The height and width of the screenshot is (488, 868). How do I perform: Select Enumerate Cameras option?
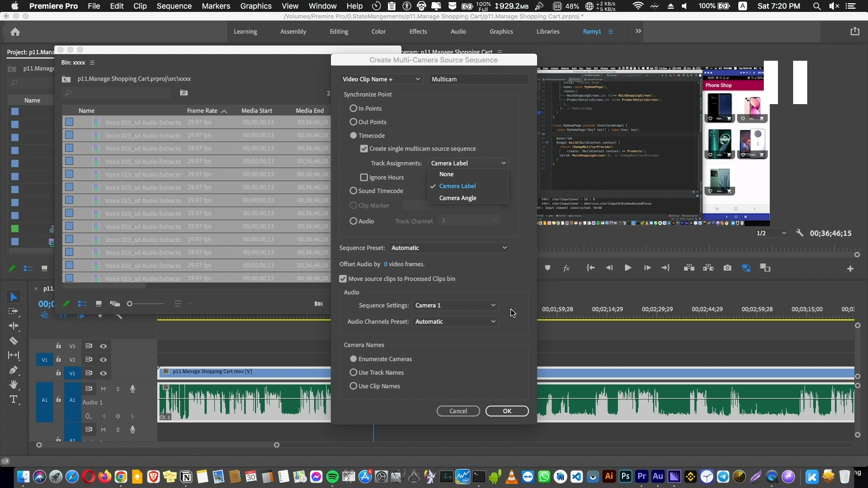point(353,359)
